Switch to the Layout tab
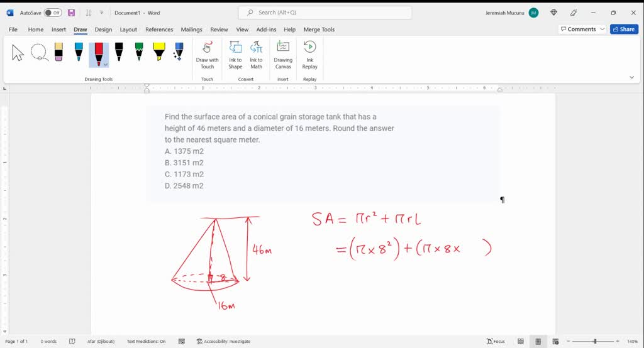 pos(128,30)
